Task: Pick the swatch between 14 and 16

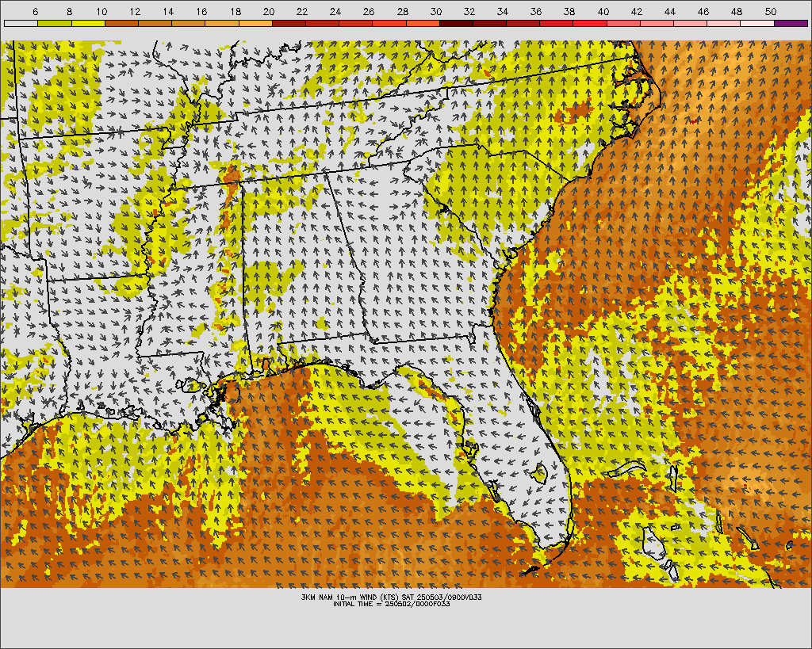Action: (x=189, y=23)
